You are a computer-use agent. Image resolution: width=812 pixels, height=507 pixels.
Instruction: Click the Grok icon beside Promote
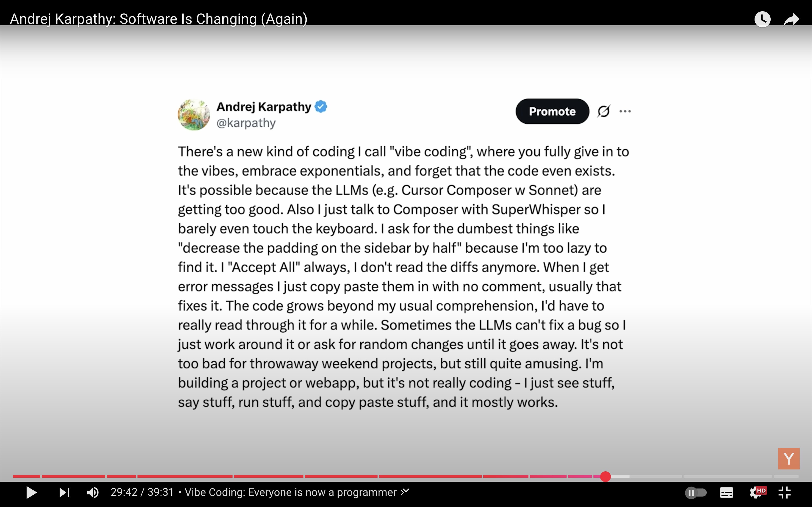click(x=603, y=111)
